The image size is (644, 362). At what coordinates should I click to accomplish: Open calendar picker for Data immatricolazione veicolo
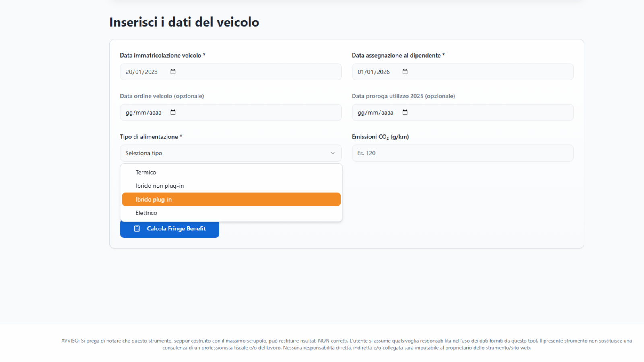[x=173, y=72]
